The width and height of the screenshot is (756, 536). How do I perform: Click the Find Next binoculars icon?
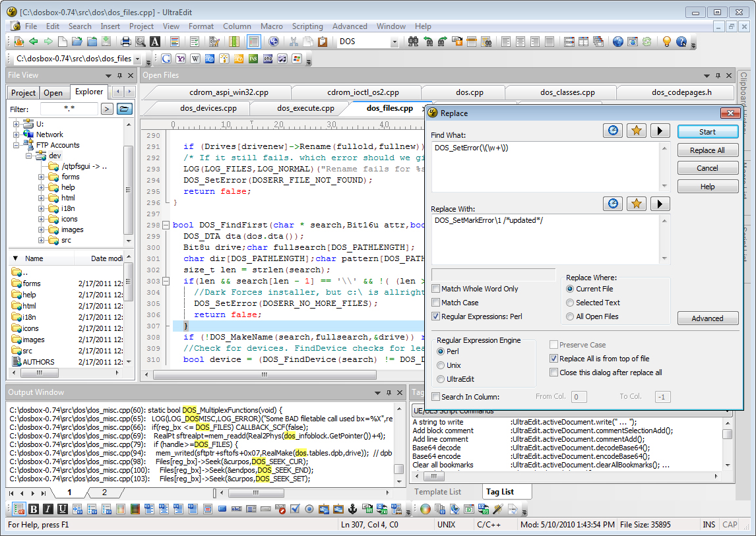442,42
